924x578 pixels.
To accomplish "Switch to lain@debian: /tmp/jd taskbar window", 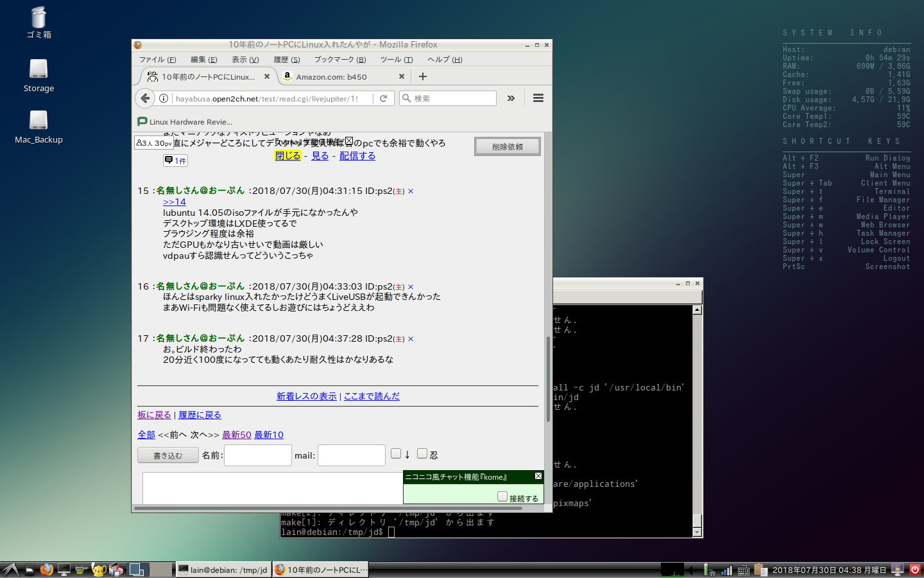I will click(x=223, y=570).
